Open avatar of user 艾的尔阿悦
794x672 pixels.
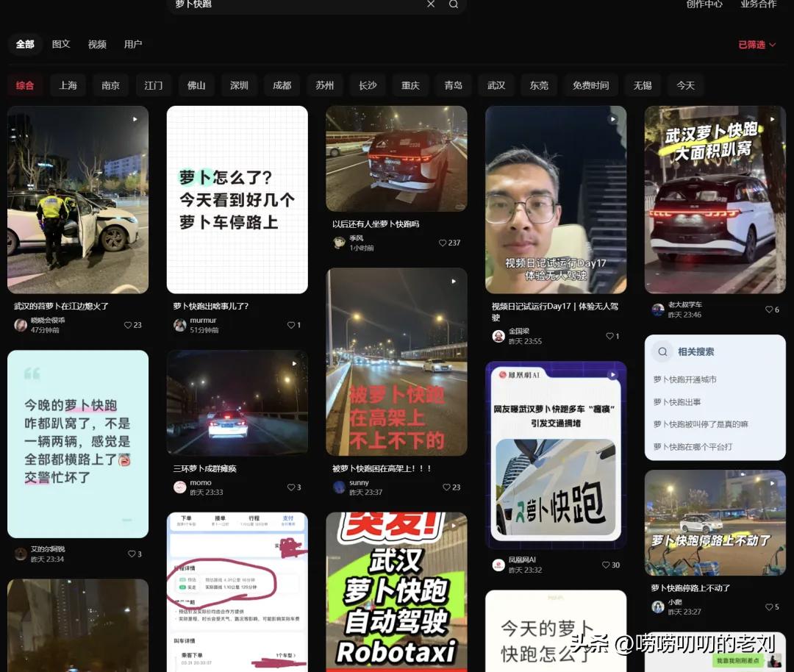(21, 554)
